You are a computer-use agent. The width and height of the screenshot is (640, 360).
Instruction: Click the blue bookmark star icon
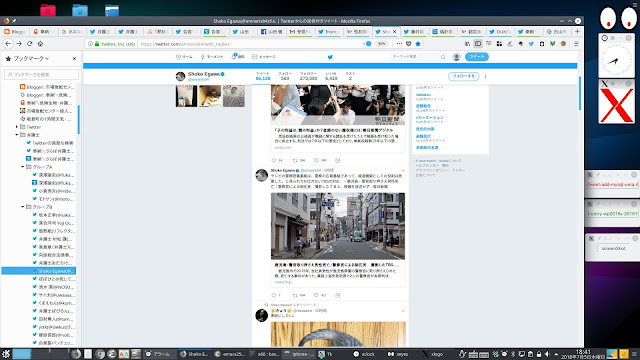coord(418,44)
